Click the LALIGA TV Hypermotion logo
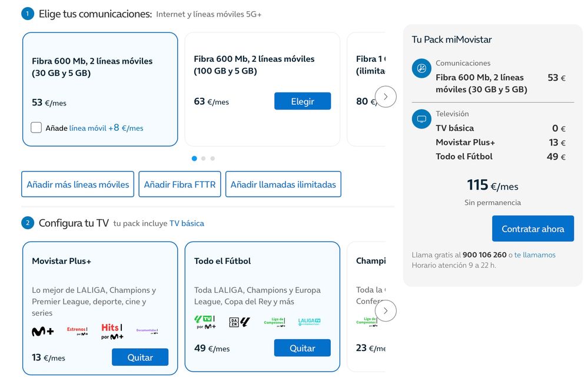 pyautogui.click(x=310, y=322)
